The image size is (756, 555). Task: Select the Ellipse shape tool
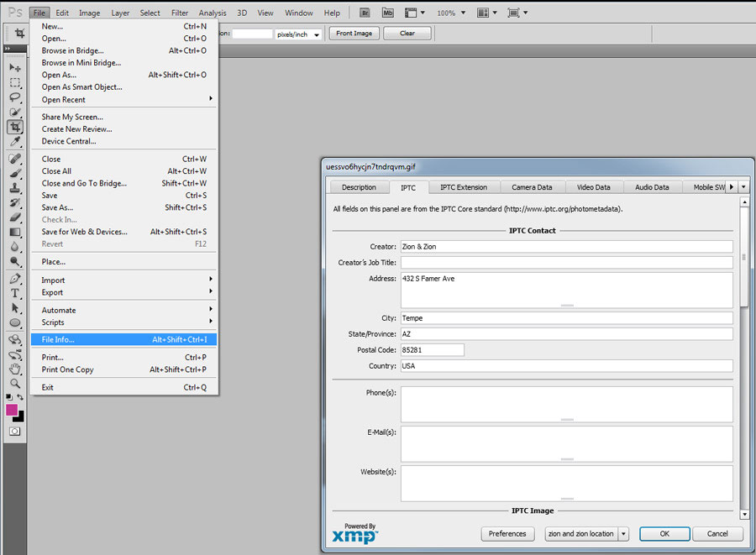(15, 322)
